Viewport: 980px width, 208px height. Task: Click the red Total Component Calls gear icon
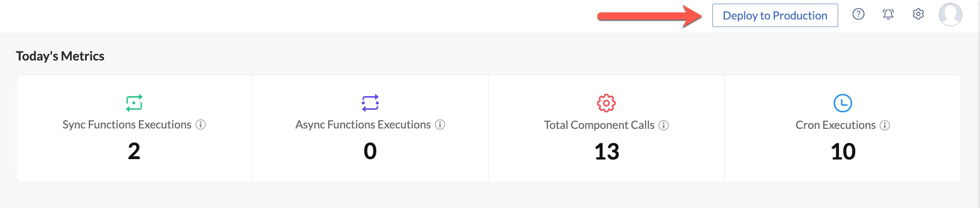click(606, 103)
